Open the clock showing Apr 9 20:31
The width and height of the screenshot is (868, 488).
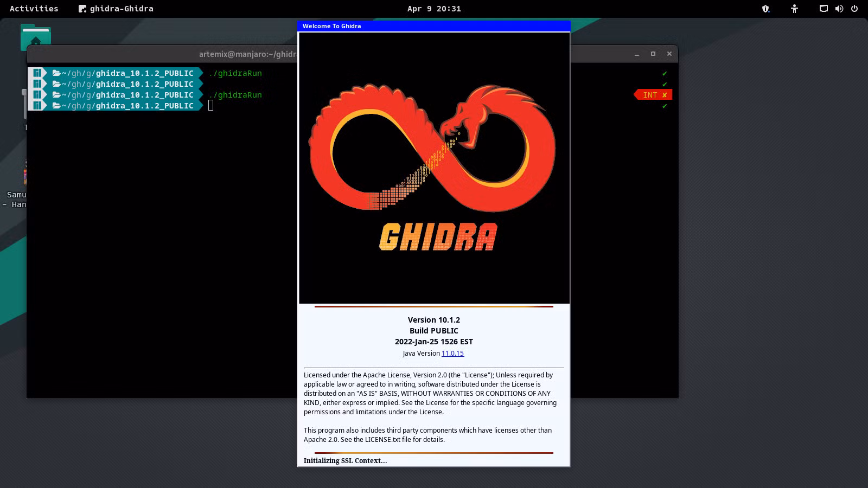click(434, 9)
